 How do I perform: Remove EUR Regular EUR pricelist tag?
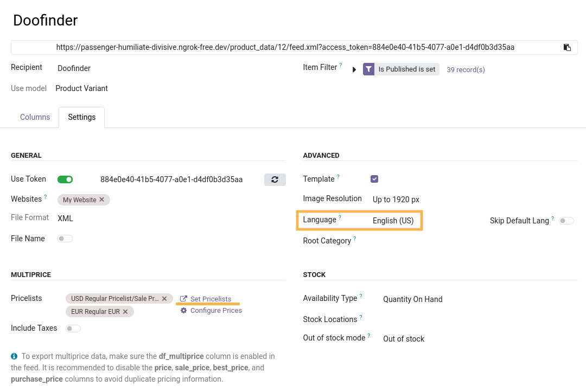(x=125, y=312)
